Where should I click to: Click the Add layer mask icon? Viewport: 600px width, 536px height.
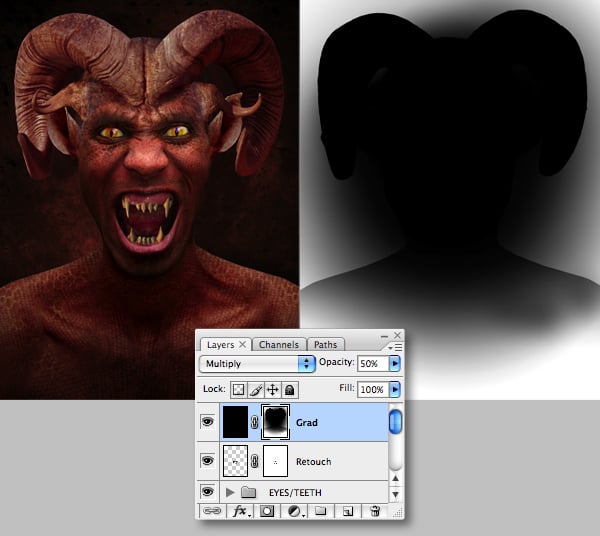(268, 511)
